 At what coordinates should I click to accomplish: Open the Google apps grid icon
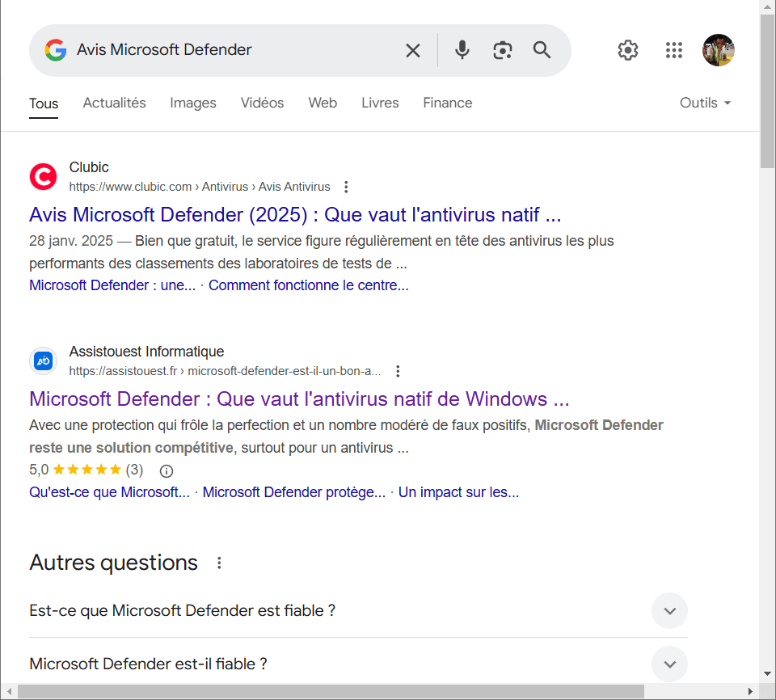tap(674, 50)
